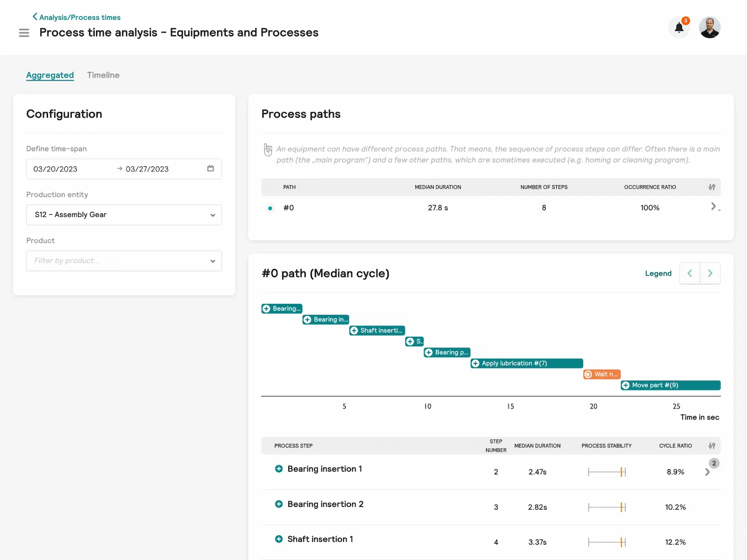The width and height of the screenshot is (747, 560).
Task: Open the Process paths table filter settings icon
Action: coord(712,187)
